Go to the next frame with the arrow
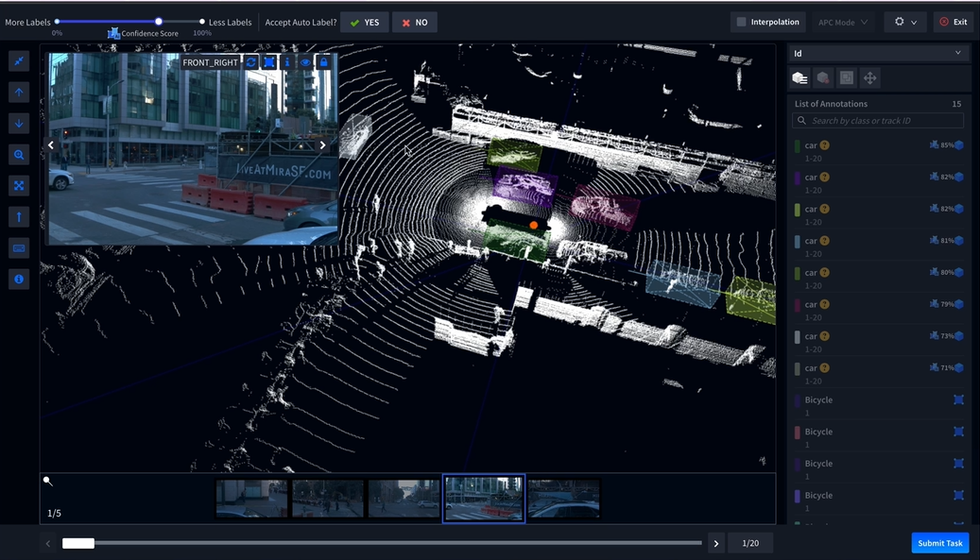The height and width of the screenshot is (560, 980). point(716,543)
